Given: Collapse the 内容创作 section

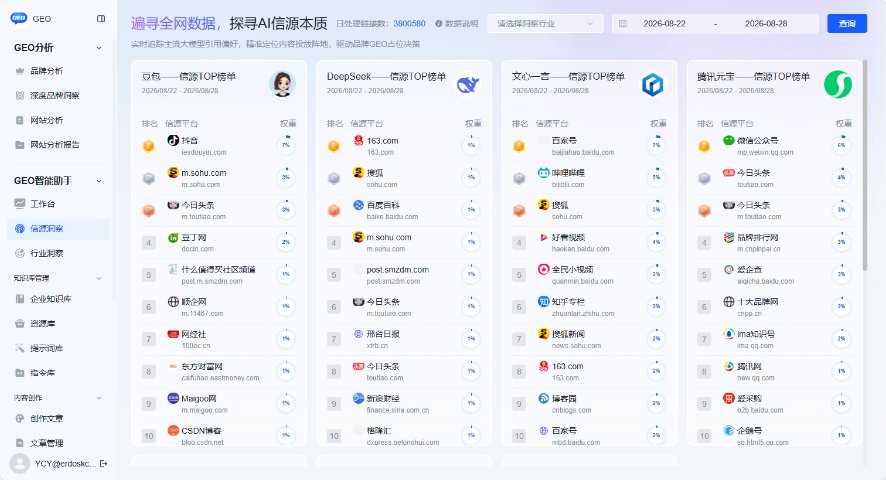Looking at the screenshot, I should click(99, 398).
